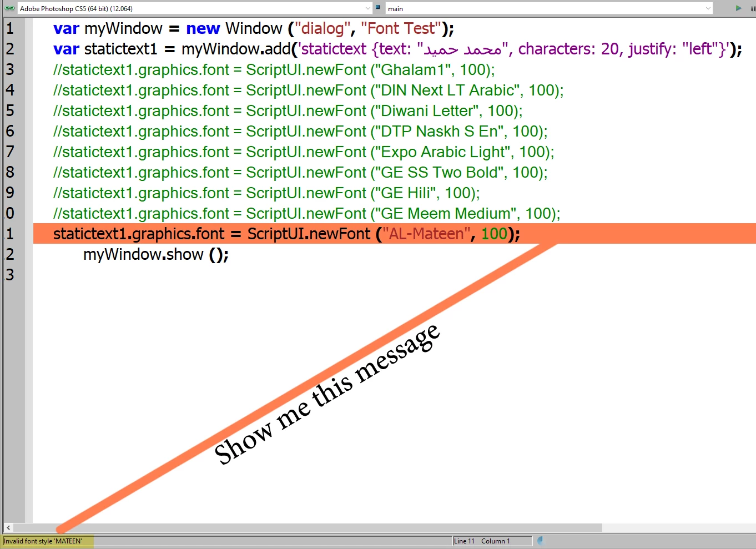Click the horizontal scrollbar thumb
Image resolution: width=756 pixels, height=549 pixels.
click(x=308, y=528)
